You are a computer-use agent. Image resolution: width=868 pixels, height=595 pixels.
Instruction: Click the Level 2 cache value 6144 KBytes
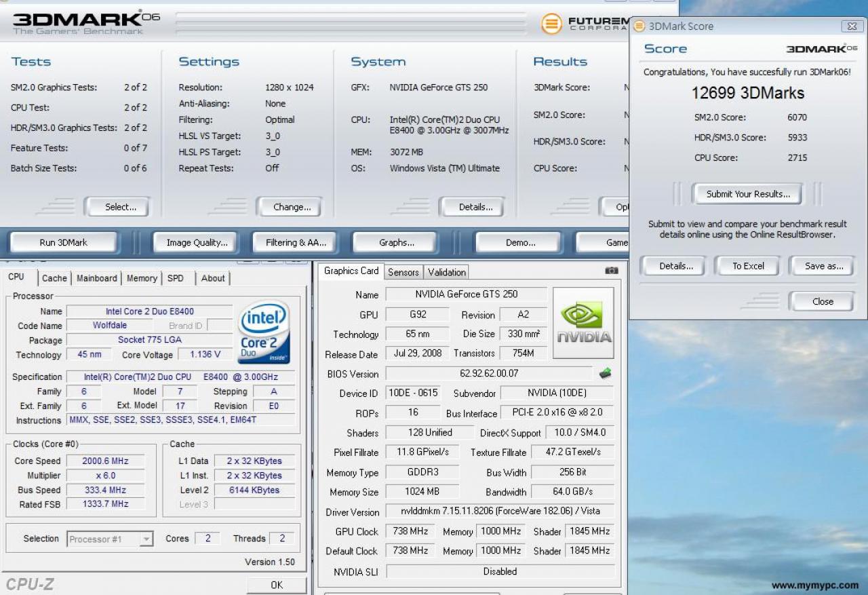[x=254, y=490]
